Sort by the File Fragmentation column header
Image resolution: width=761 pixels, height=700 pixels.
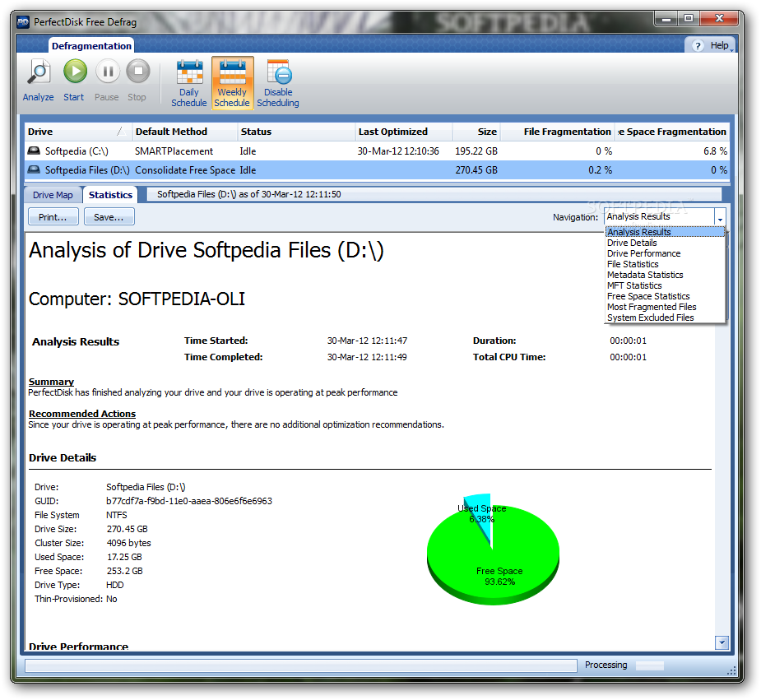coord(557,132)
